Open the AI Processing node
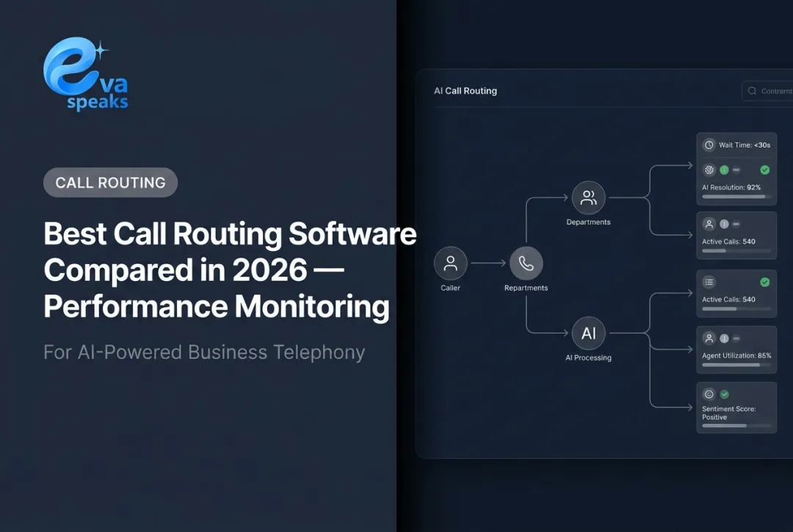This screenshot has width=793, height=532. [x=588, y=333]
